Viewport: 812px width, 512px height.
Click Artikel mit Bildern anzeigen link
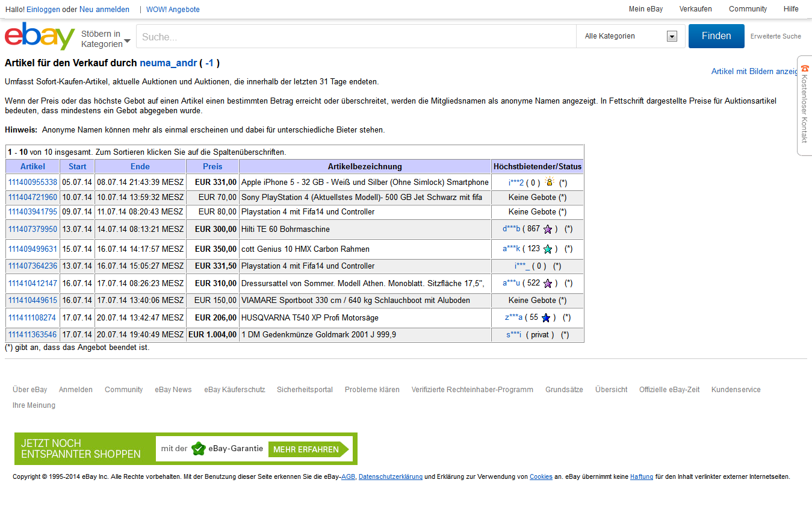click(755, 71)
